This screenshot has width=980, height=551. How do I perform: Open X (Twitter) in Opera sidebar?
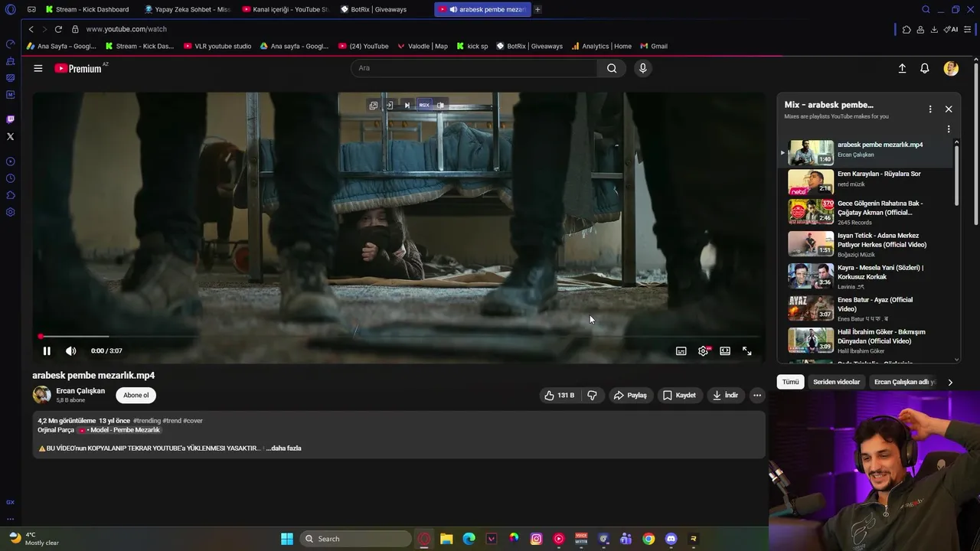tap(10, 136)
